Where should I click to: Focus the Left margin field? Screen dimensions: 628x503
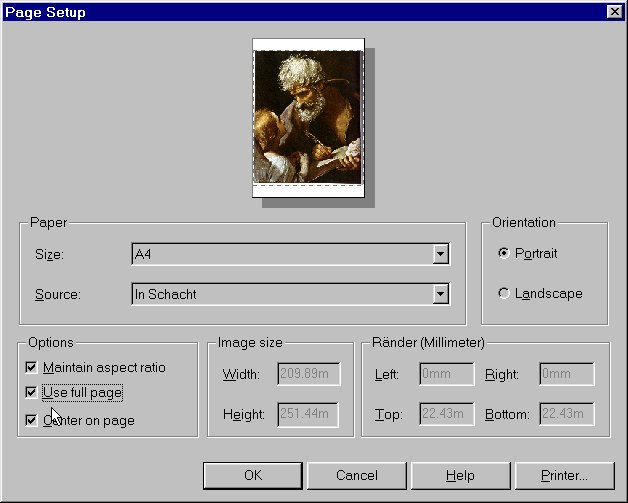(445, 375)
